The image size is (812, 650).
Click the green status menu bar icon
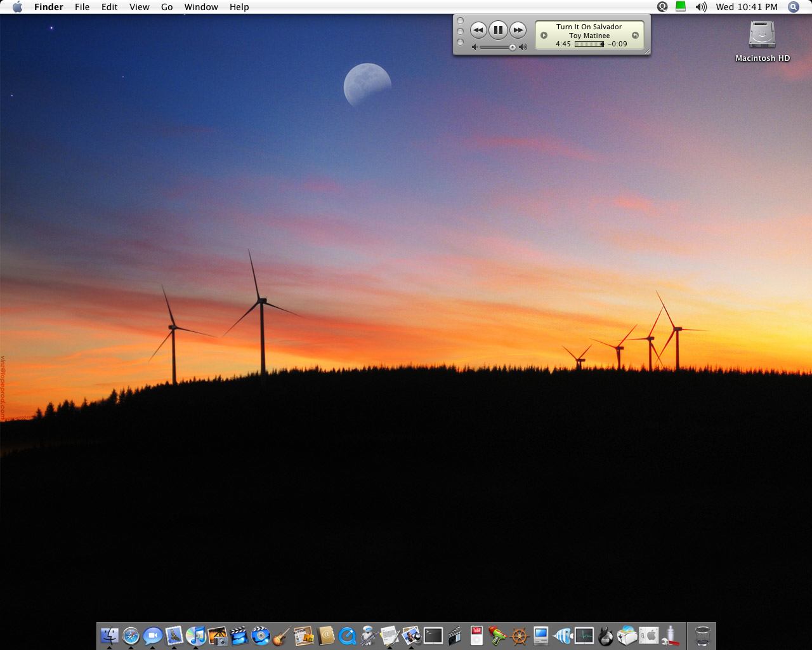point(681,7)
